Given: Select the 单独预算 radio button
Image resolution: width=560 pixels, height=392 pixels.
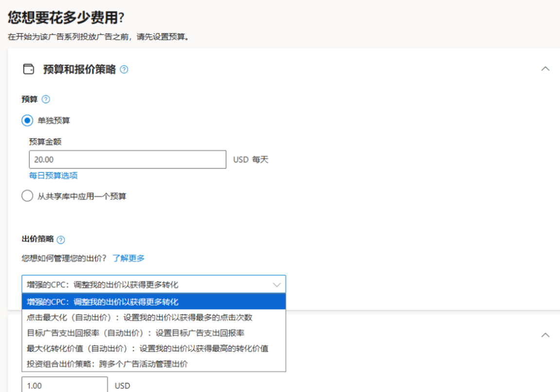Looking at the screenshot, I should (x=27, y=120).
